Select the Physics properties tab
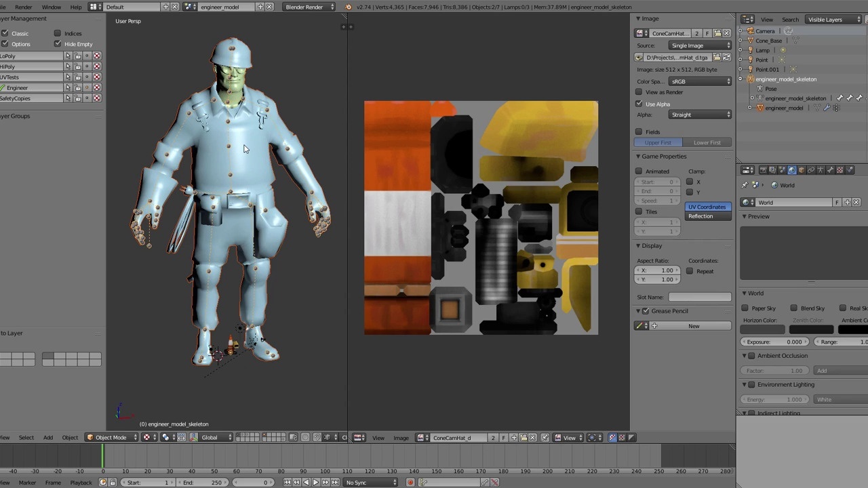Viewport: 868px width, 488px height. pyautogui.click(x=850, y=169)
